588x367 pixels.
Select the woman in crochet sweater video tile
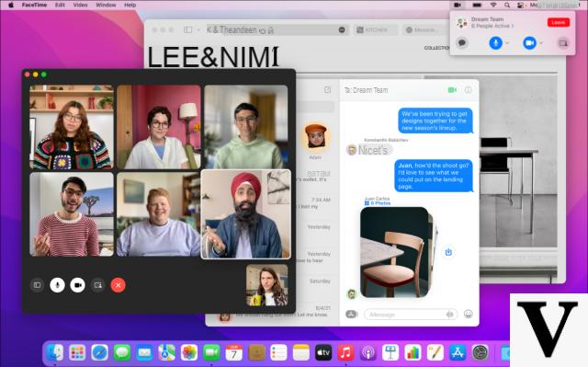click(x=72, y=127)
